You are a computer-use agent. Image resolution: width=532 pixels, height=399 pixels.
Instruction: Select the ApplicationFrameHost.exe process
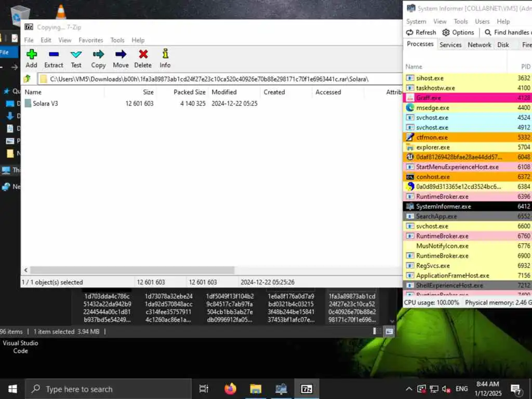[x=468, y=275]
